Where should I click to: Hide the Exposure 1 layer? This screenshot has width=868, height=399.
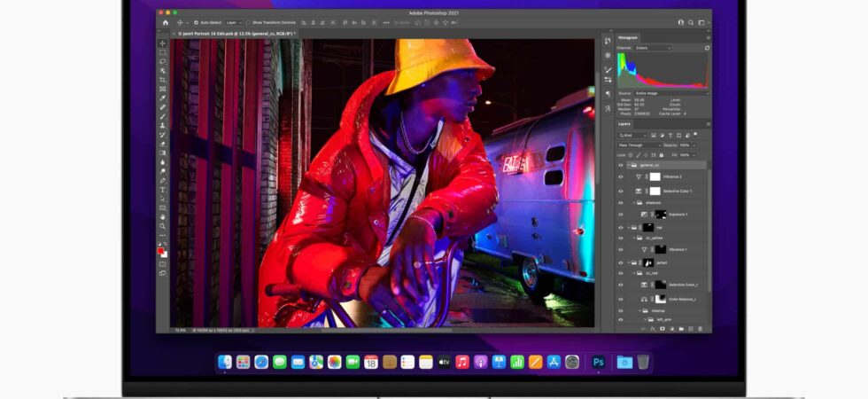click(621, 215)
